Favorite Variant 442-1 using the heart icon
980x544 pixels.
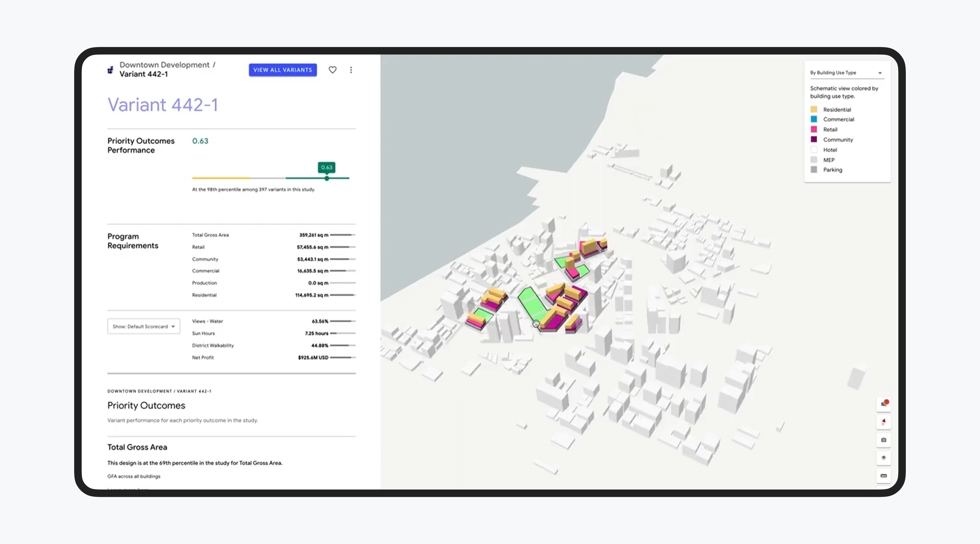332,70
